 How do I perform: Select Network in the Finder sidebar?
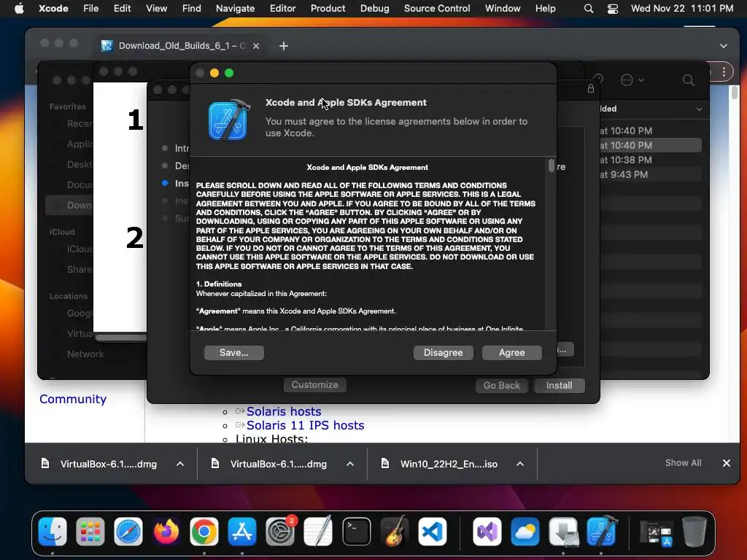[x=85, y=354]
